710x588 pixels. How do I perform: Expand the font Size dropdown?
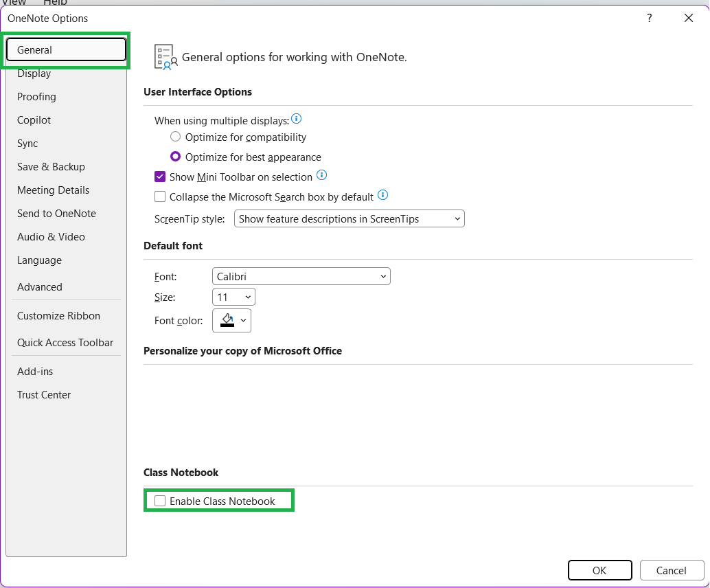point(233,297)
